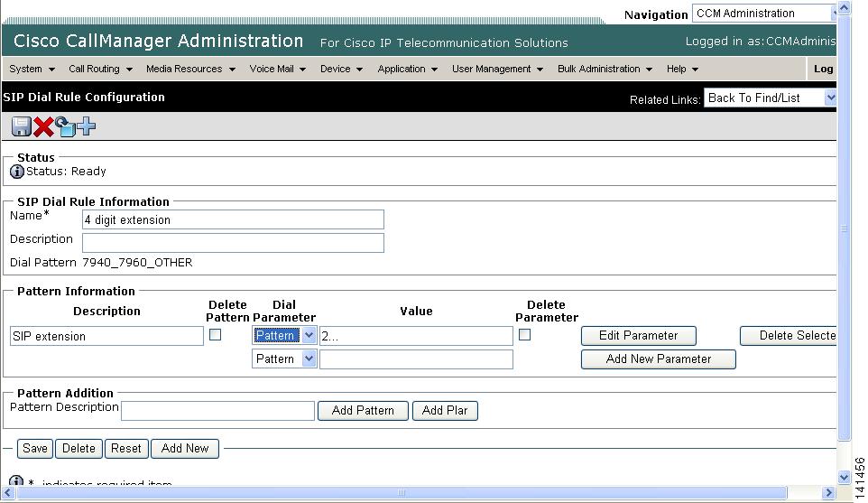Click the bottom Save button
The image size is (868, 503).
pos(35,449)
